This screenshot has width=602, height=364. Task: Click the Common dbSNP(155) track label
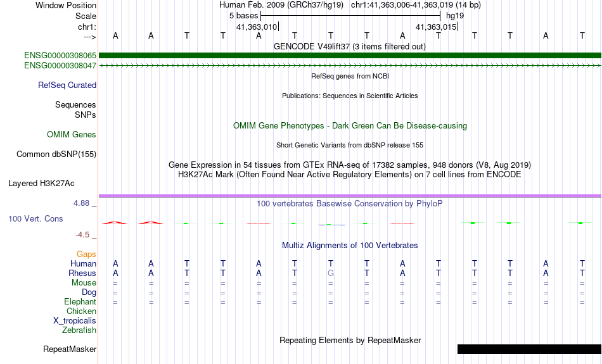tap(56, 154)
